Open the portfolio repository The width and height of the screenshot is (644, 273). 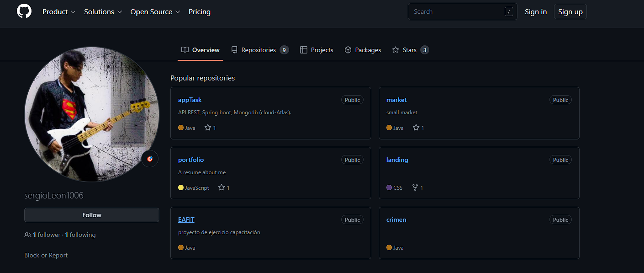tap(191, 160)
